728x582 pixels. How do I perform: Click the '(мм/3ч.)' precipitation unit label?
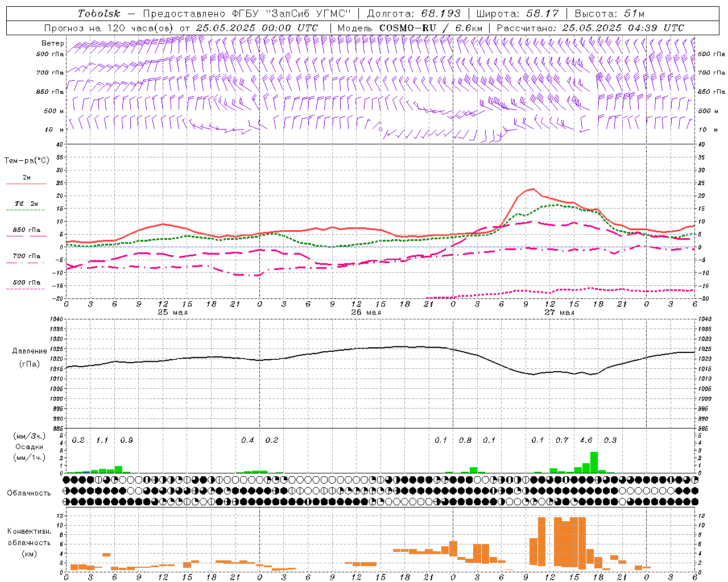tap(29, 436)
